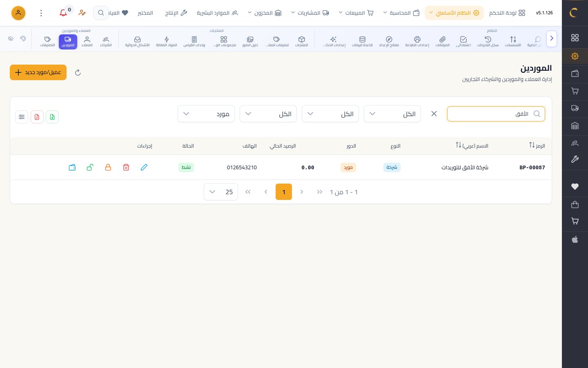Open the الشركاء (Partners) toolbar icon
Screen dimensions: 588x368
106,41
